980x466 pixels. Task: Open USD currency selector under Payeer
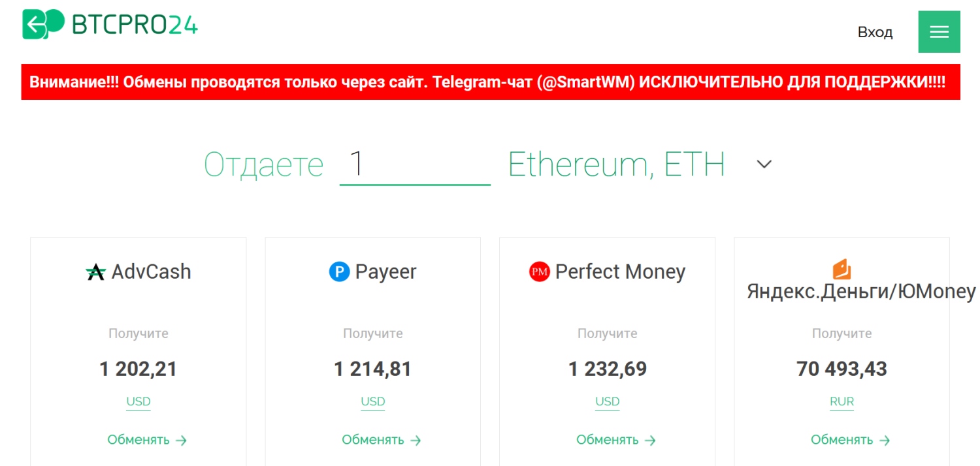tap(373, 402)
